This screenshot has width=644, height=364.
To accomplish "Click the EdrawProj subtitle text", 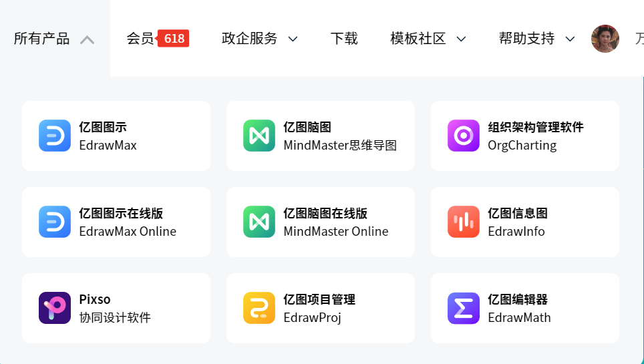I will [313, 317].
